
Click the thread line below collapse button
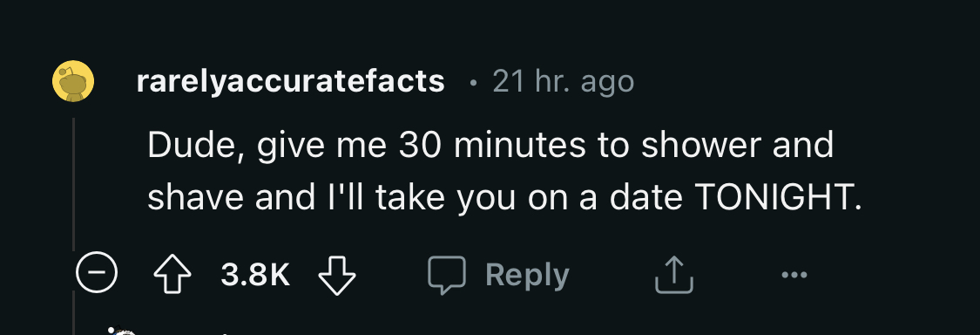[x=74, y=315]
